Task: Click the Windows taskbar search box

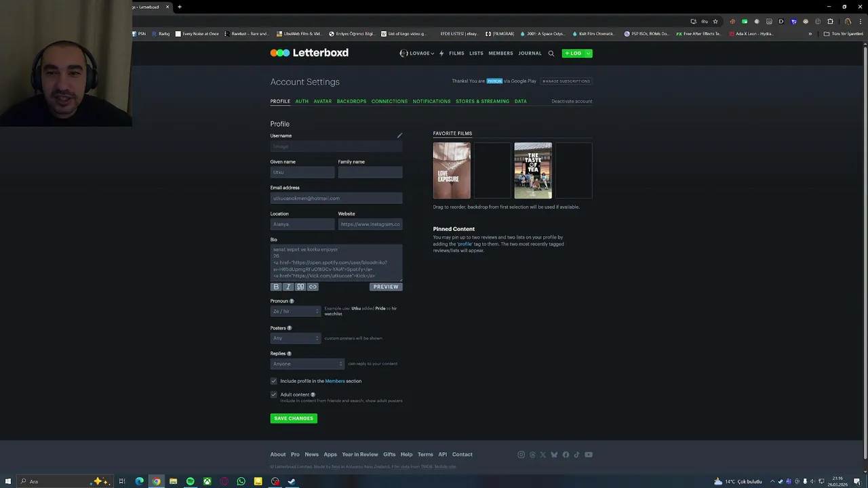Action: 64,481
